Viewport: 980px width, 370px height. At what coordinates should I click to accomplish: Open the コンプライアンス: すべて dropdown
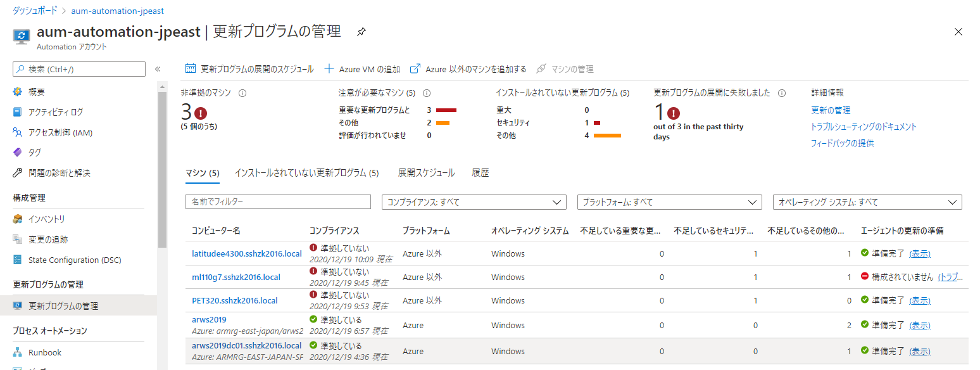[x=474, y=202]
